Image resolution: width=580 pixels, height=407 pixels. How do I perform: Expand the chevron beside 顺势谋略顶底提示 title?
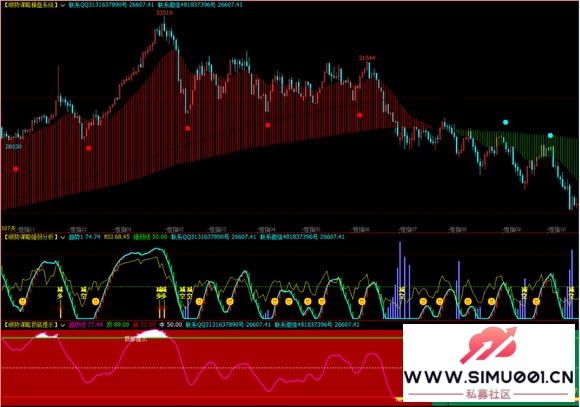click(x=63, y=325)
